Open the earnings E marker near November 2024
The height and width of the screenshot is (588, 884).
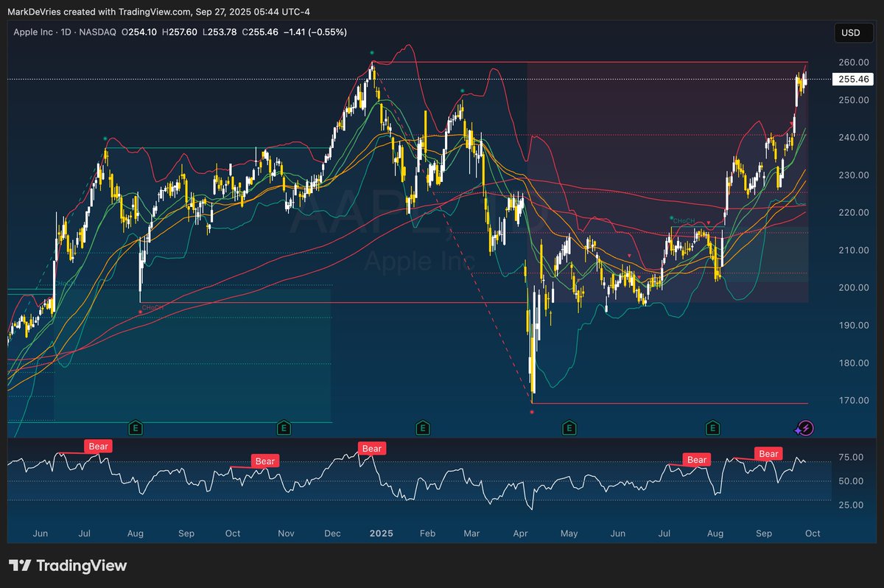pos(284,427)
